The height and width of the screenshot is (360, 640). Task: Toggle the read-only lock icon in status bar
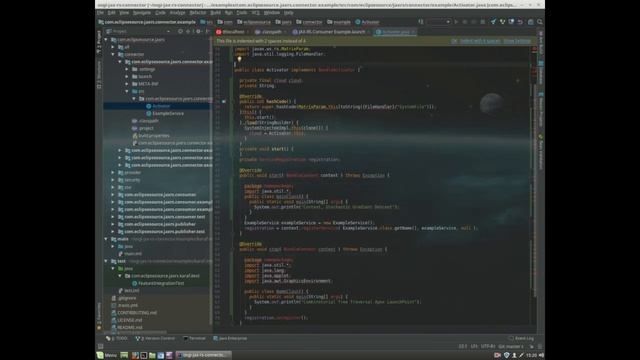[x=532, y=346]
